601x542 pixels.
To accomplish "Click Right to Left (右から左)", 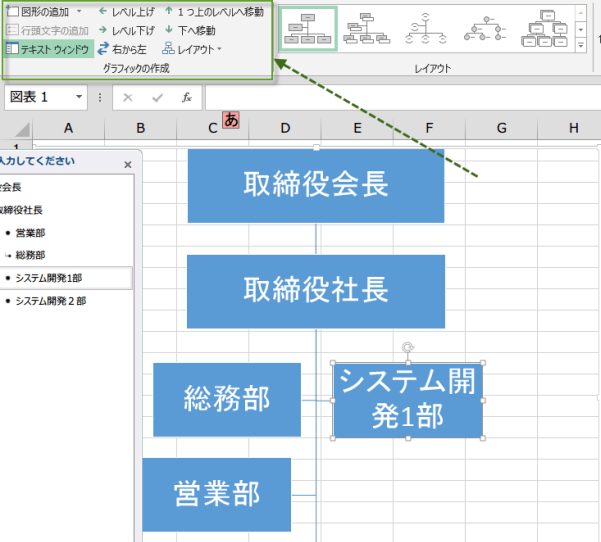I will [122, 49].
